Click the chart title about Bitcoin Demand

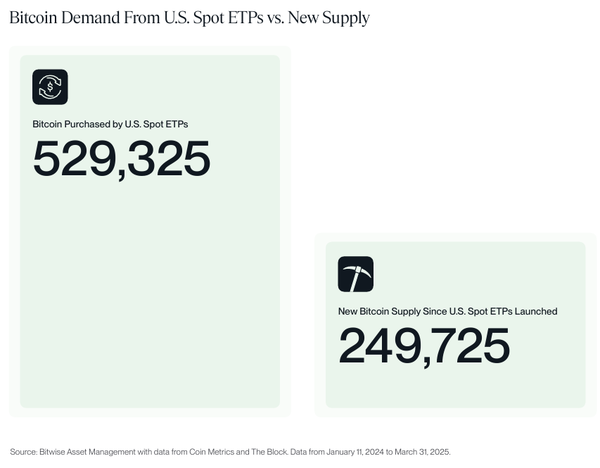tap(189, 18)
